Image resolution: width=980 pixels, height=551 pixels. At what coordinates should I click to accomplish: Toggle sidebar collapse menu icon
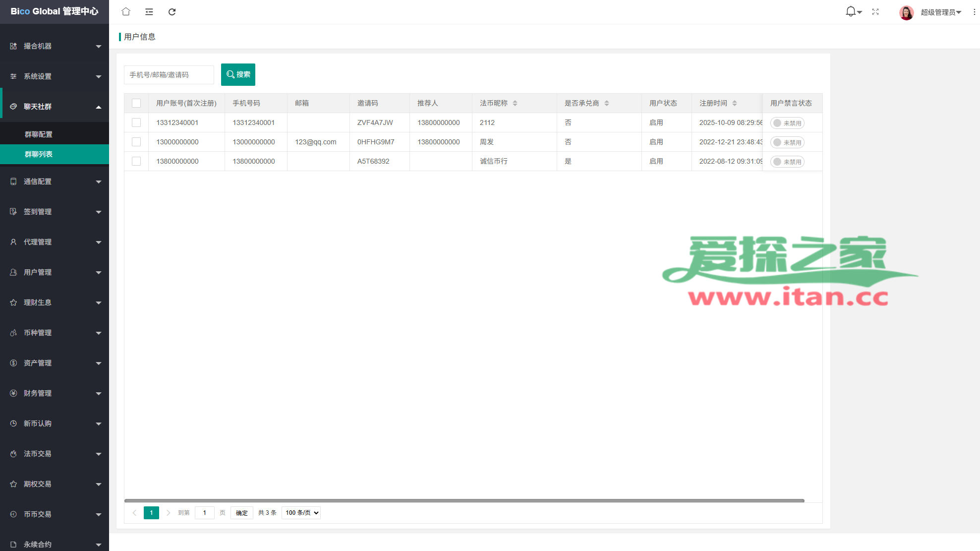click(149, 11)
